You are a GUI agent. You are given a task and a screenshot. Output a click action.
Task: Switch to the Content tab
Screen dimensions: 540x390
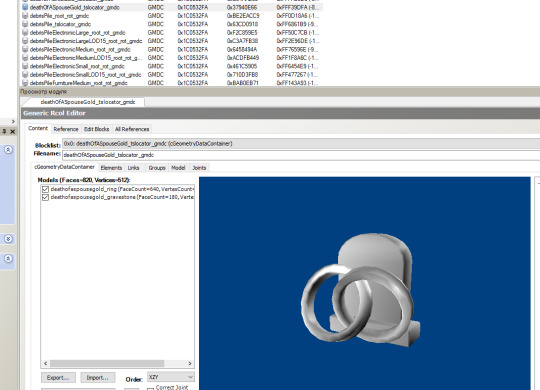point(38,129)
